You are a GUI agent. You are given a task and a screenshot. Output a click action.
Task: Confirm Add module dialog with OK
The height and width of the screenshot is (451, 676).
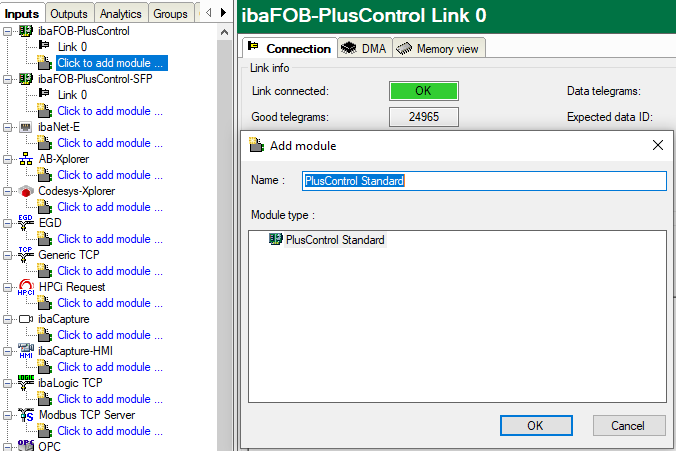coord(536,426)
